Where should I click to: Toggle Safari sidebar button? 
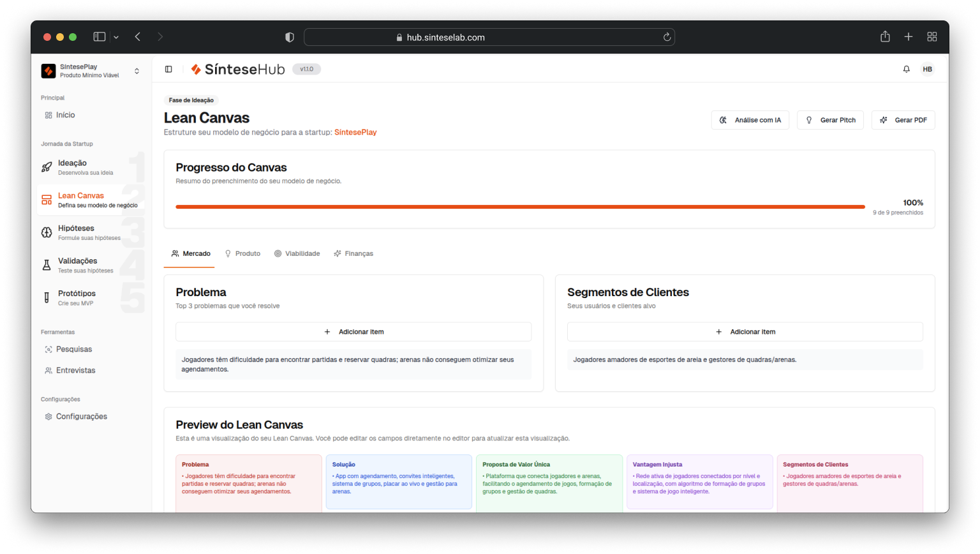[100, 37]
